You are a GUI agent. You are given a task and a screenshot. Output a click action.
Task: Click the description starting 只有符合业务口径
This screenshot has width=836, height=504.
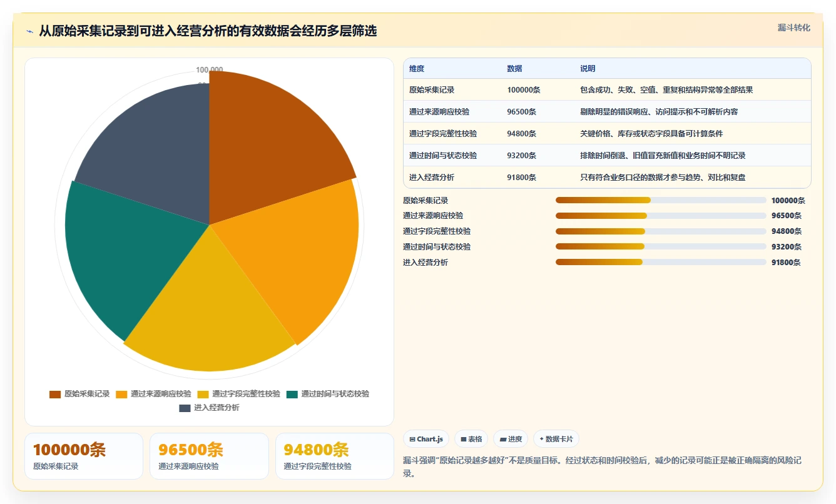663,178
